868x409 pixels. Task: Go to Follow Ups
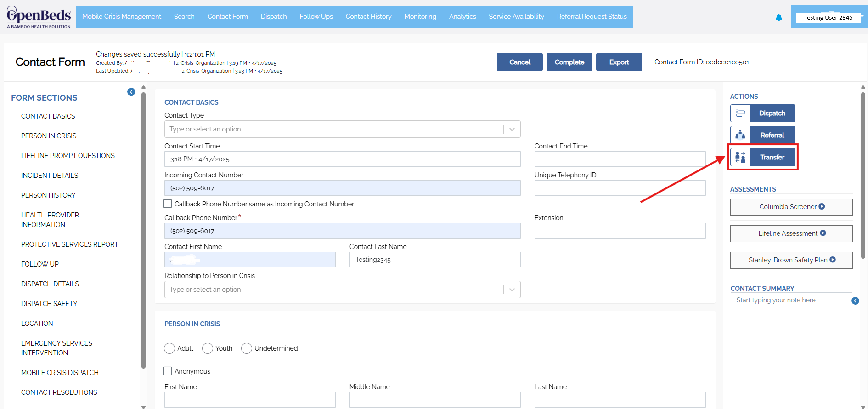tap(316, 17)
